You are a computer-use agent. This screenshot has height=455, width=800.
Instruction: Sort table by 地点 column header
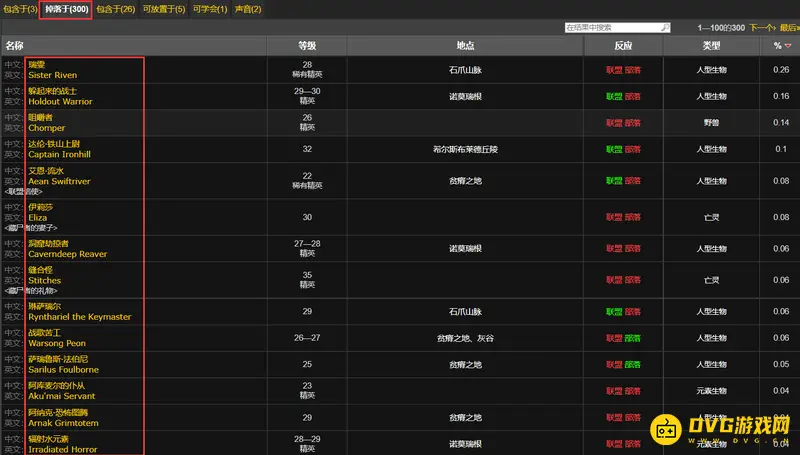(x=465, y=45)
